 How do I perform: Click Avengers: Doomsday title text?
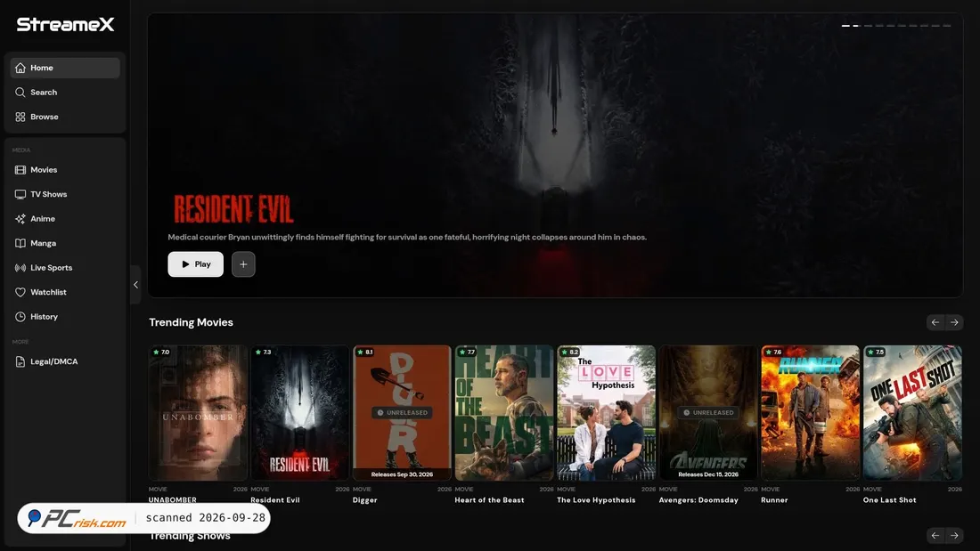698,499
